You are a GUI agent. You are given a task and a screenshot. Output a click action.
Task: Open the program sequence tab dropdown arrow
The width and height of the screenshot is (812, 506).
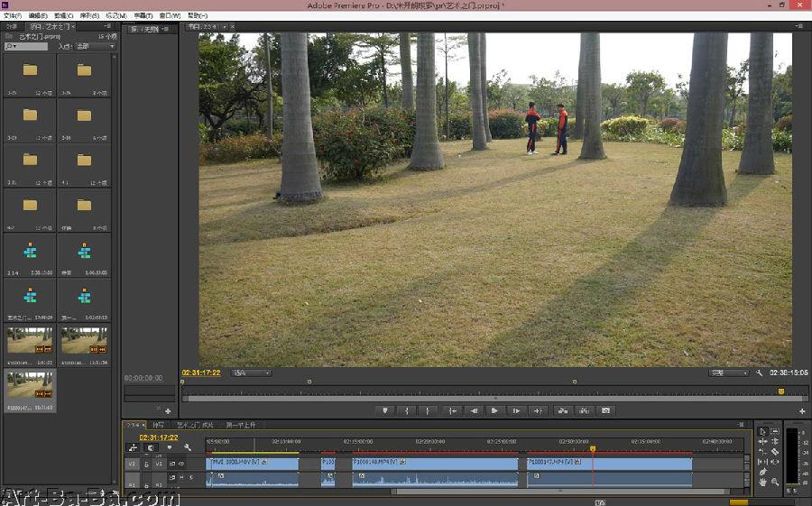pyautogui.click(x=225, y=26)
